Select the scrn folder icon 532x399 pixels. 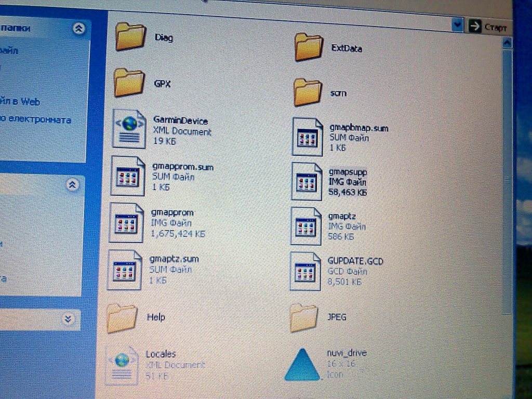click(308, 92)
